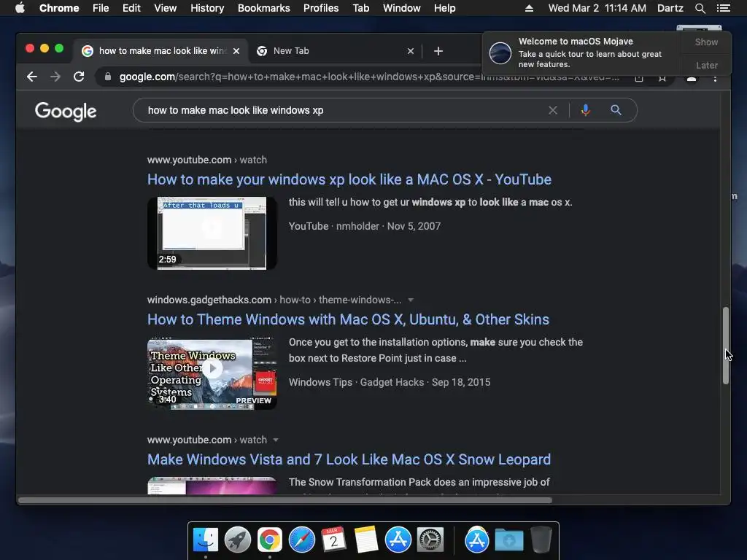Image resolution: width=747 pixels, height=560 pixels.
Task: Click the padlock site info icon
Action: [108, 77]
